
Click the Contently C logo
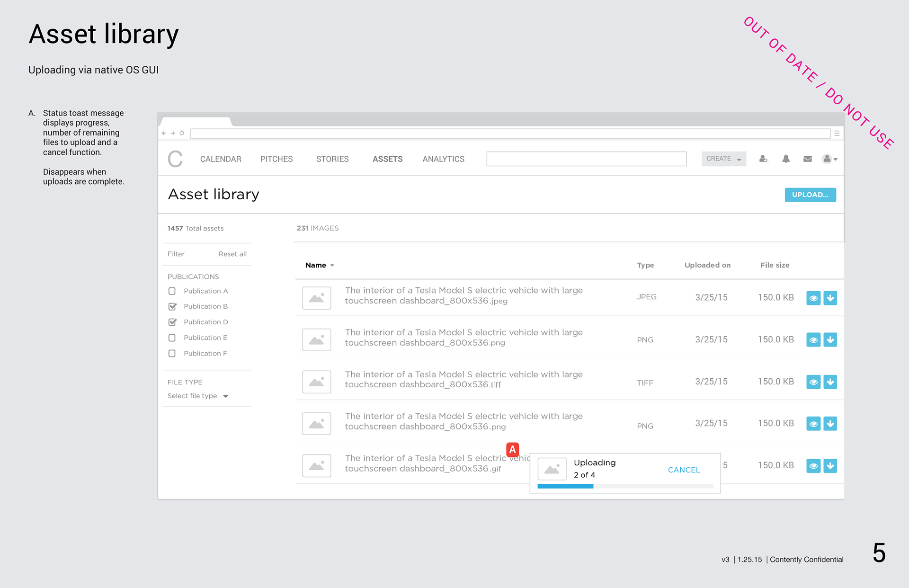175,159
